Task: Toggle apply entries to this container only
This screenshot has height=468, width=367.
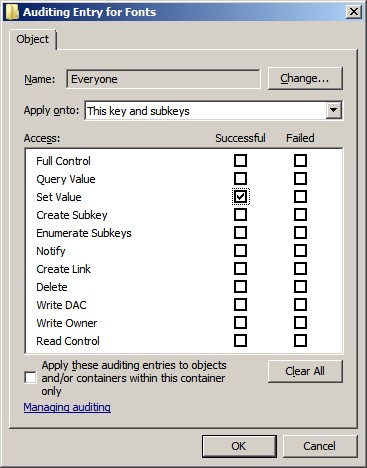Action: click(31, 378)
